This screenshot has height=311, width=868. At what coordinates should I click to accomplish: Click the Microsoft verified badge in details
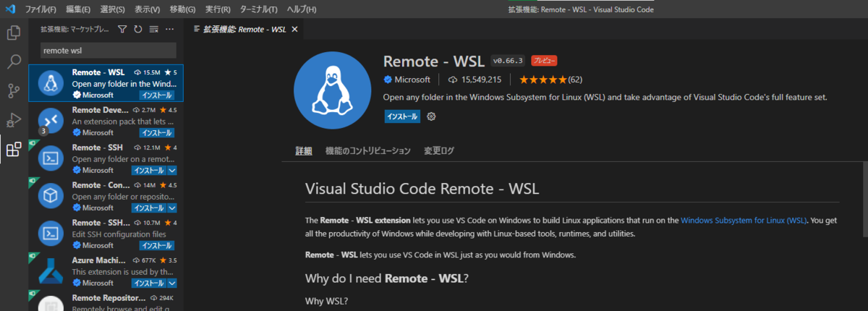388,80
